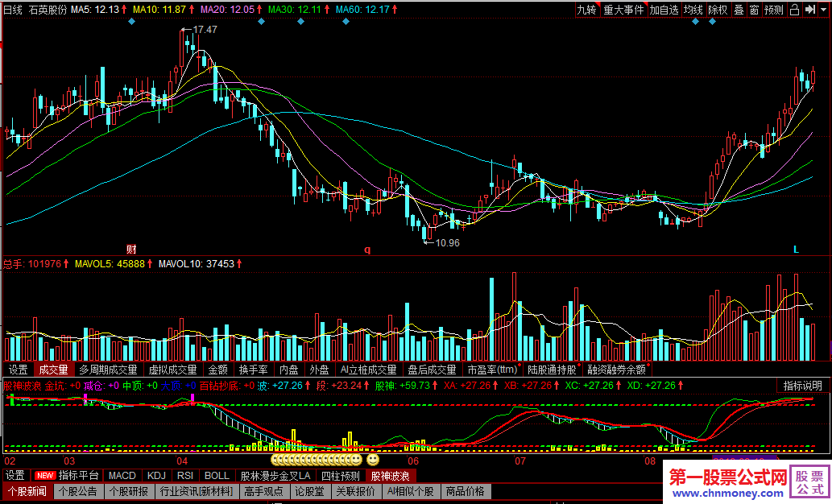Click the cyan L marker on the price chart

click(796, 249)
